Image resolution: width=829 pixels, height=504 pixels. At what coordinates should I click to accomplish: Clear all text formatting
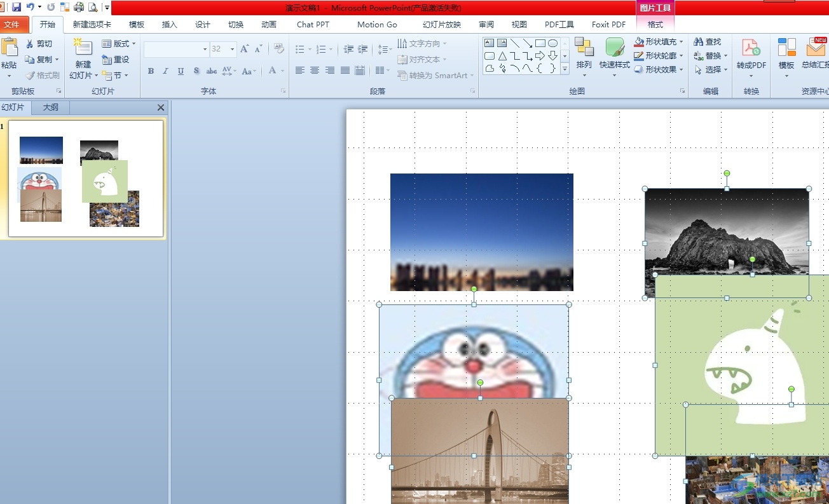pos(278,49)
